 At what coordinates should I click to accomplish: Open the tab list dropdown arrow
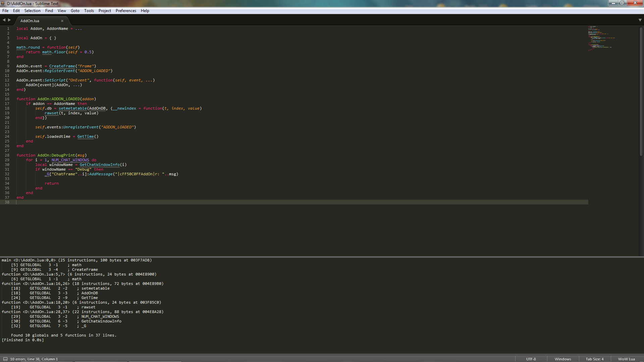pyautogui.click(x=640, y=20)
